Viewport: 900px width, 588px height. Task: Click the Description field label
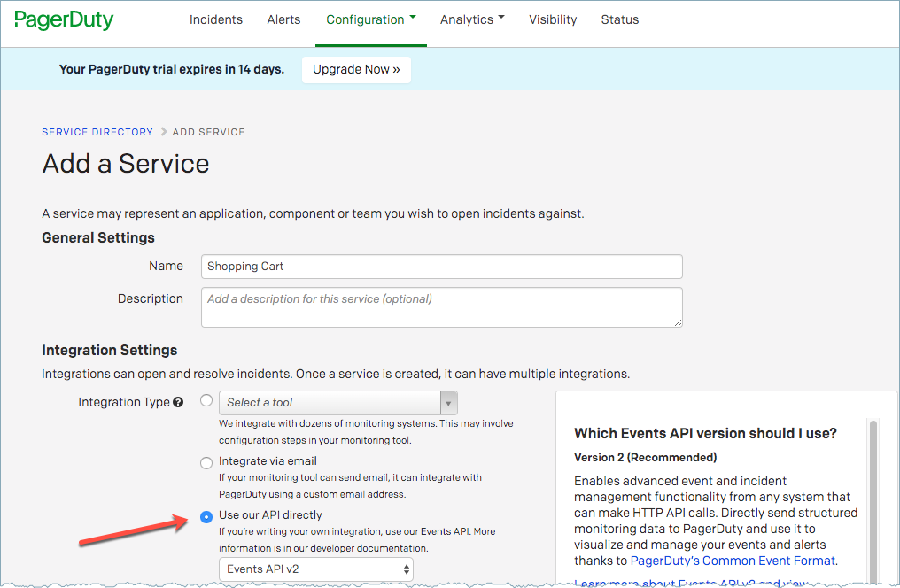point(151,298)
